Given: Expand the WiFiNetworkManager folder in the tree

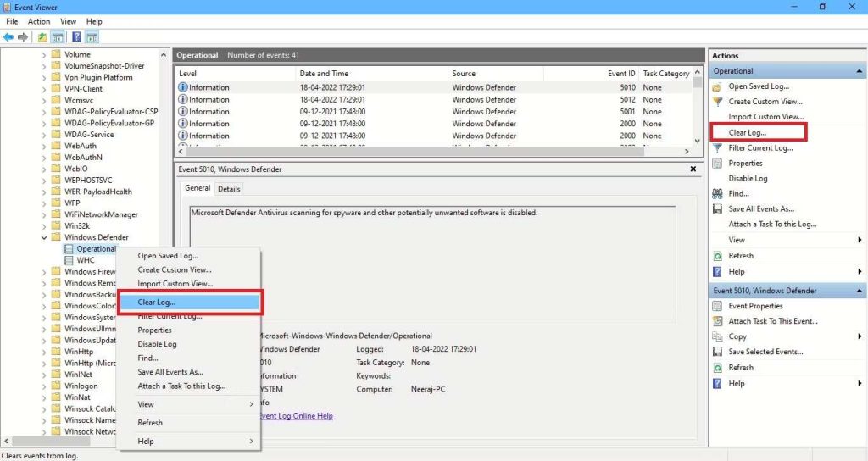Looking at the screenshot, I should tap(45, 215).
